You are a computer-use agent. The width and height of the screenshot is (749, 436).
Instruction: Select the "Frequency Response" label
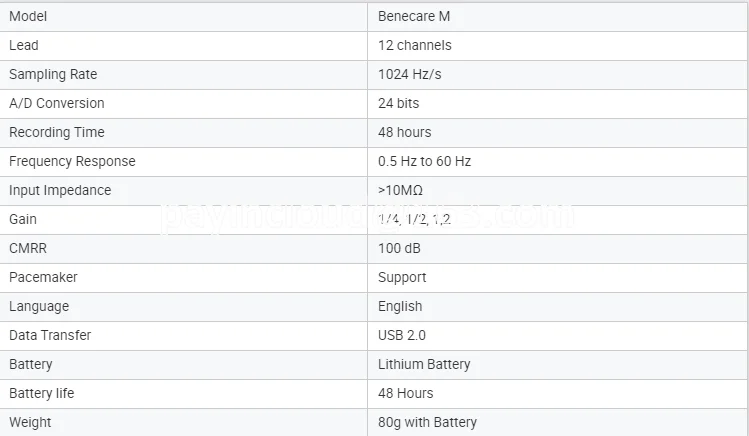[x=72, y=161]
